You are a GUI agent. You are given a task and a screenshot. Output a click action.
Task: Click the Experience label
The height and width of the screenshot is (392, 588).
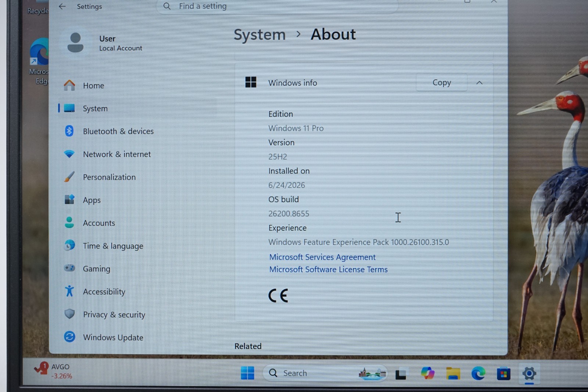[x=287, y=228]
